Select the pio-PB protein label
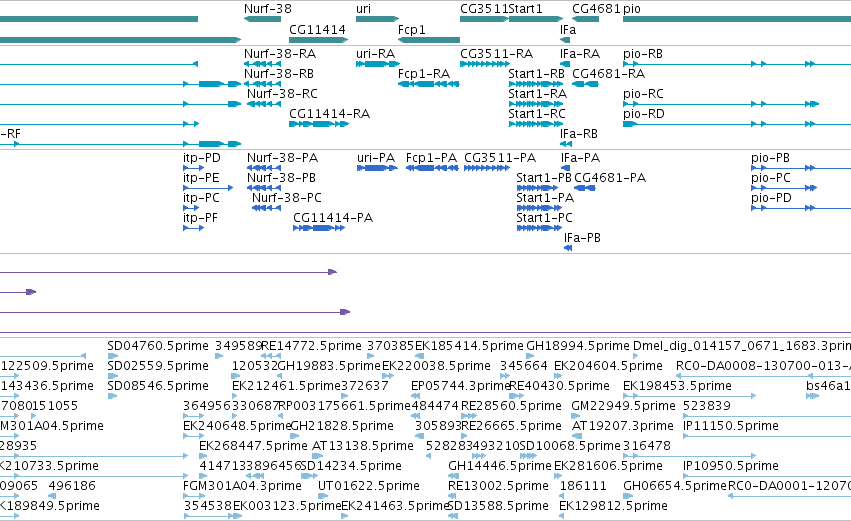 tap(770, 158)
